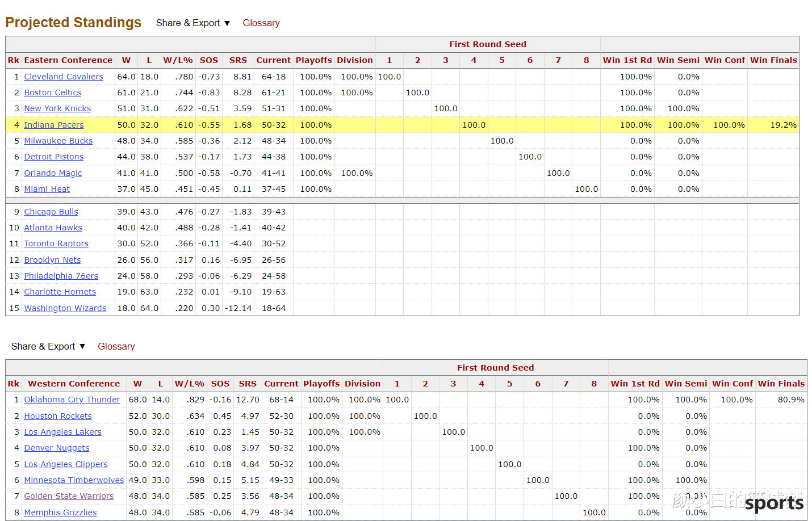Viewport: 812px width, 521px height.
Task: Sort Eastern table by Win Conf header
Action: click(x=725, y=60)
